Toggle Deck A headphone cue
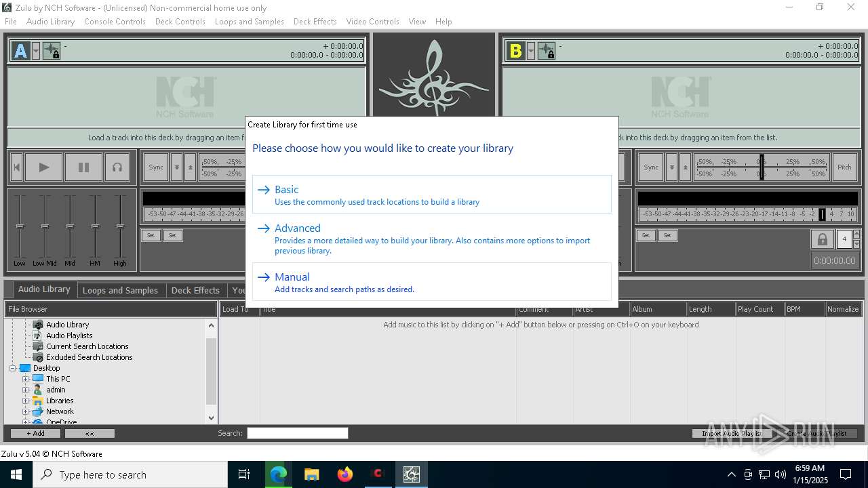 (117, 167)
